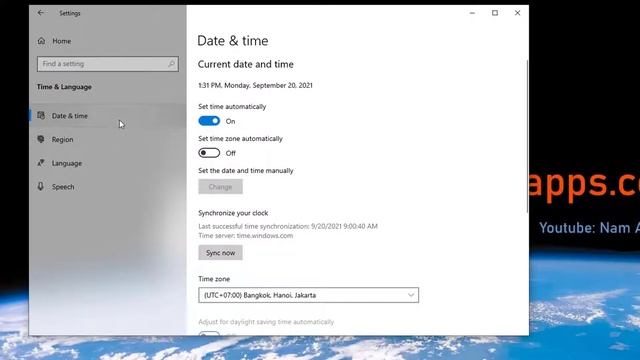Select the Region globe icon
The image size is (640, 360).
pyautogui.click(x=41, y=139)
